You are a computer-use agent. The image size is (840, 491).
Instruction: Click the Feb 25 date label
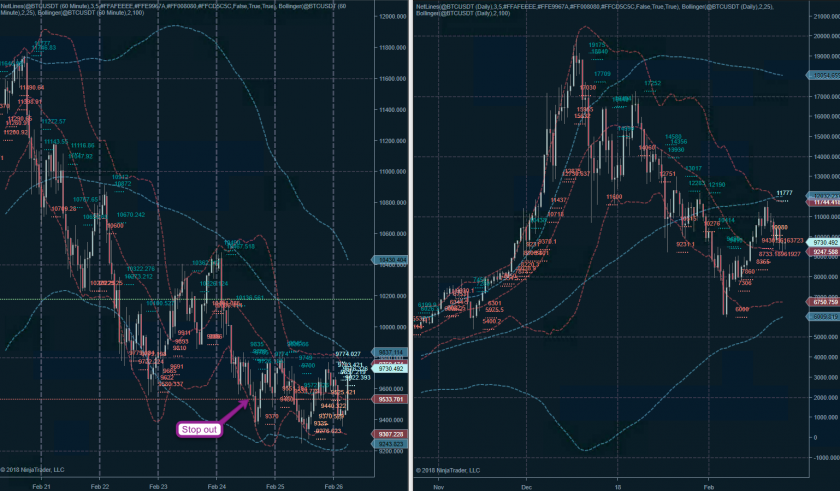click(x=275, y=487)
